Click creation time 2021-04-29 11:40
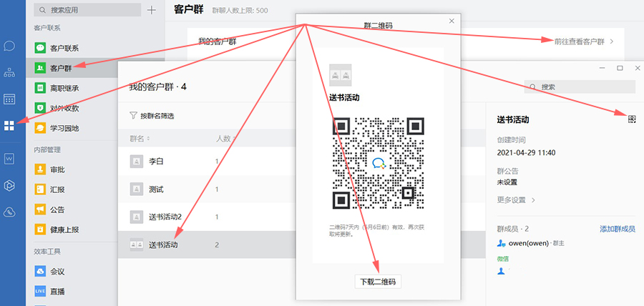This screenshot has width=644, height=306. coord(526,152)
